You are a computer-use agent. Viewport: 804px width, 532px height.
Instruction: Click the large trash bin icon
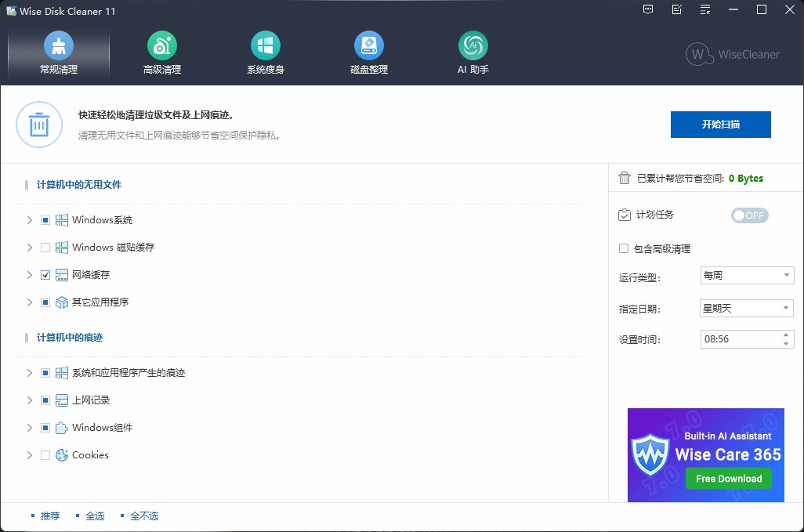(39, 125)
